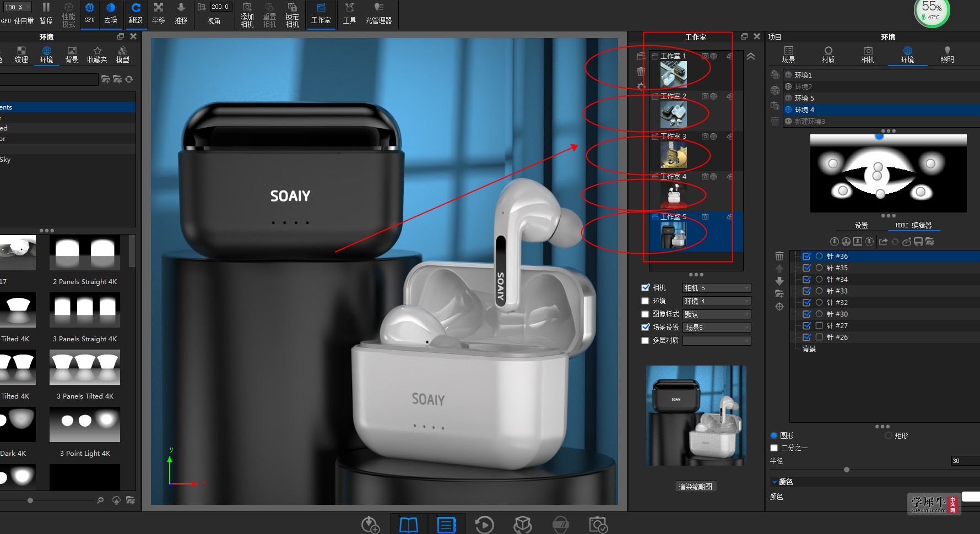This screenshot has width=980, height=534.
Task: Uncheck the 场景设置 checkbox
Action: (x=646, y=327)
